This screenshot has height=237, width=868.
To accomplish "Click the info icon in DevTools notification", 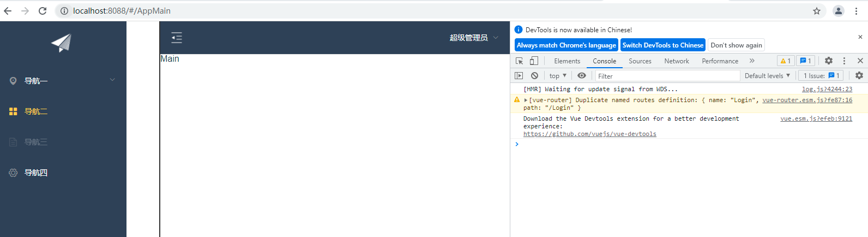I will pyautogui.click(x=519, y=29).
